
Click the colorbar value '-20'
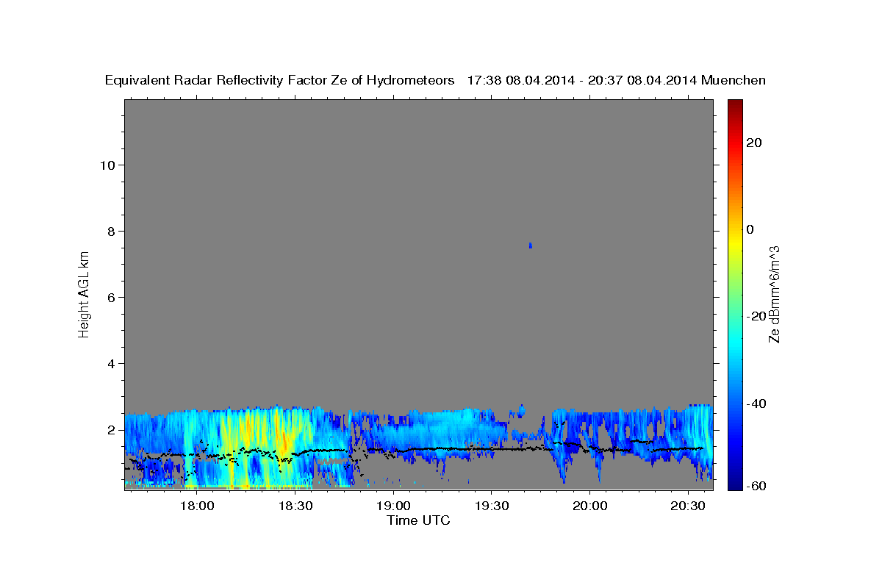(756, 316)
